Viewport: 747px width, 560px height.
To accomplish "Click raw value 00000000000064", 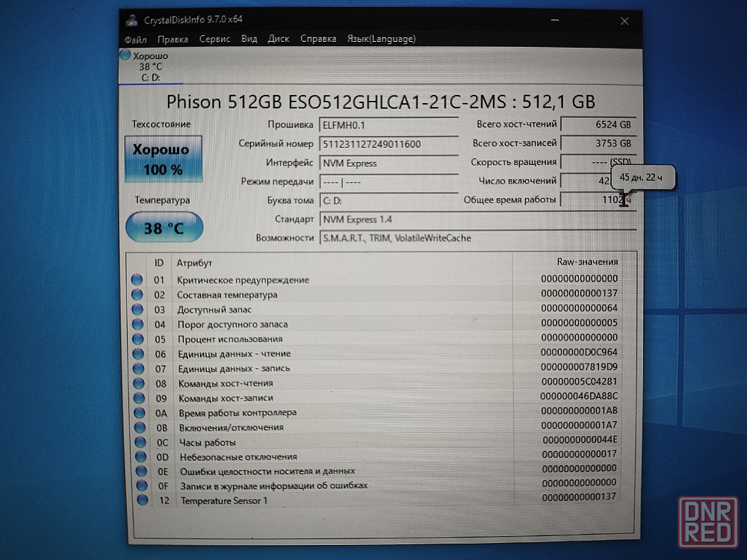I will click(x=580, y=308).
